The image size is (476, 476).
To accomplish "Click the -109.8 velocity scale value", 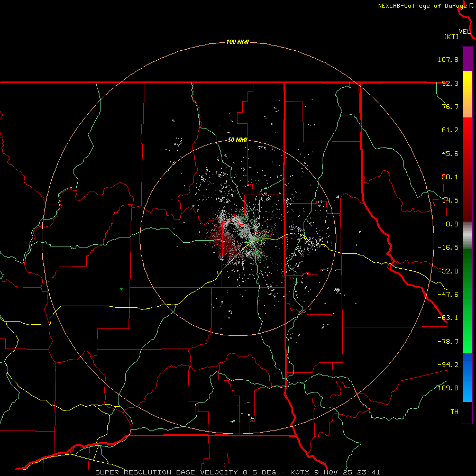I will point(446,388).
